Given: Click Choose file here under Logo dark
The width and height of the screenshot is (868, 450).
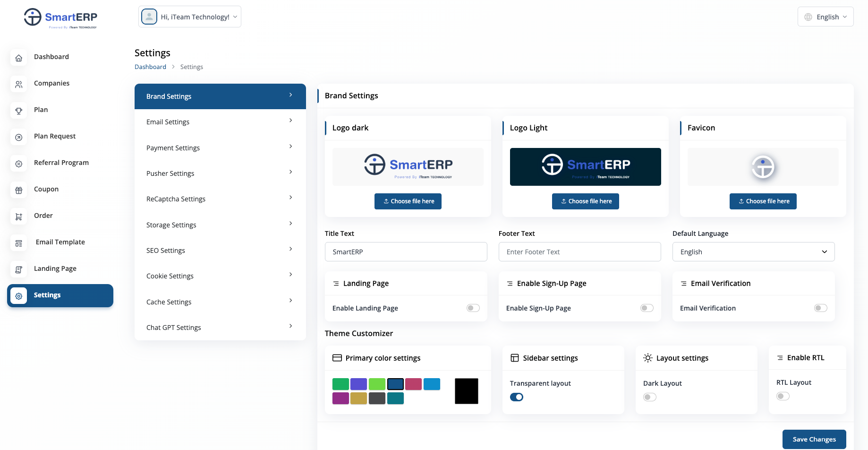Looking at the screenshot, I should point(408,201).
